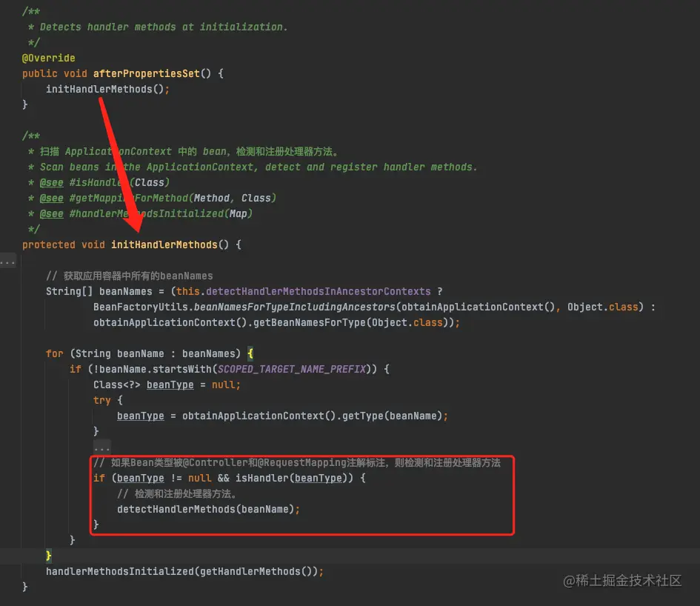
Task: Click the Javadoc line starting "扫描 ApplicationContext"
Action: click(190, 151)
